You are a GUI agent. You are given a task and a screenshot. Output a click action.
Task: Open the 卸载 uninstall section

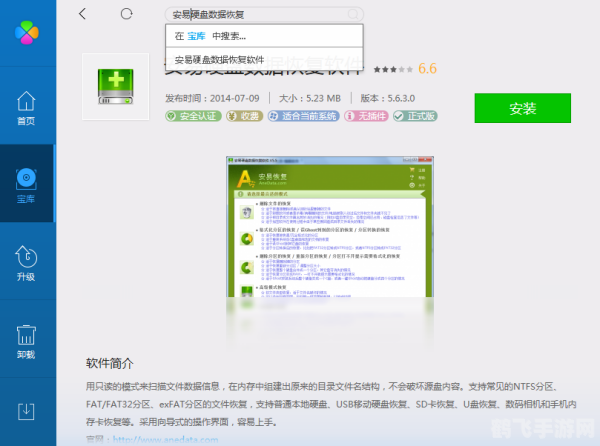point(26,342)
